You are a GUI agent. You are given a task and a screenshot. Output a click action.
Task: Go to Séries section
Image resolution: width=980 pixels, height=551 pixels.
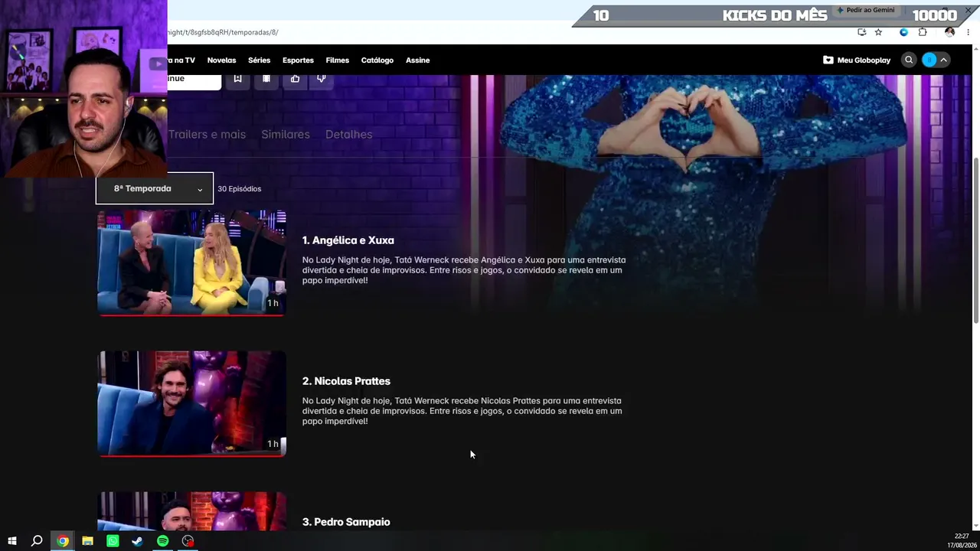(259, 60)
